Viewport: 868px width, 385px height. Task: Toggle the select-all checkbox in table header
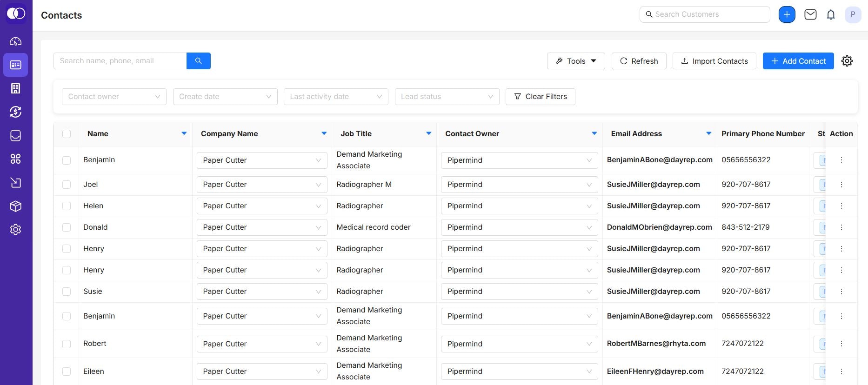tap(67, 134)
